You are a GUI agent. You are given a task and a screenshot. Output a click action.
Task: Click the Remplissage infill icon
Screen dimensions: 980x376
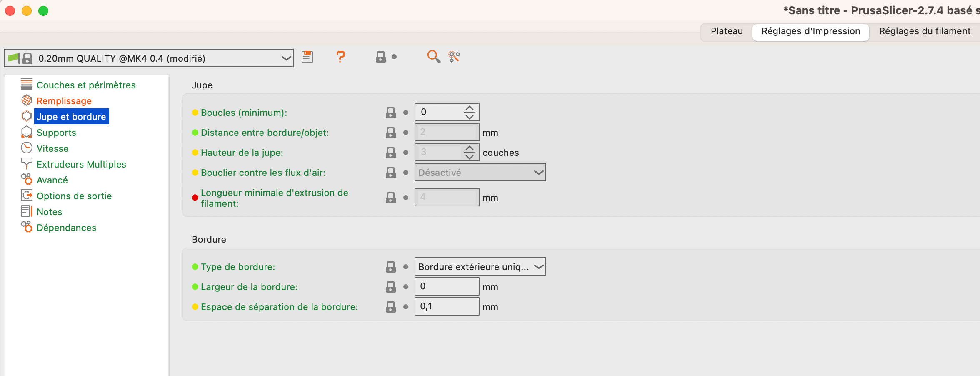click(x=27, y=100)
